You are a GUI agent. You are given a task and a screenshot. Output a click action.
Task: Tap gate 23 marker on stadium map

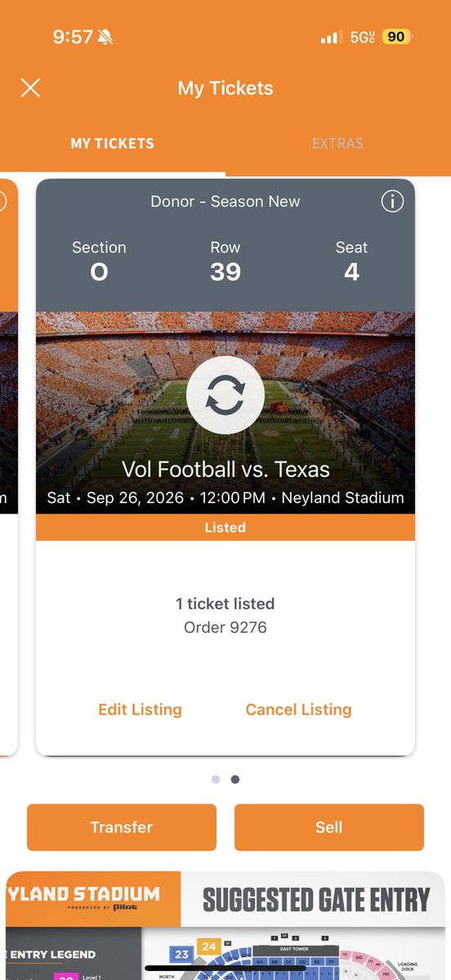(x=181, y=954)
